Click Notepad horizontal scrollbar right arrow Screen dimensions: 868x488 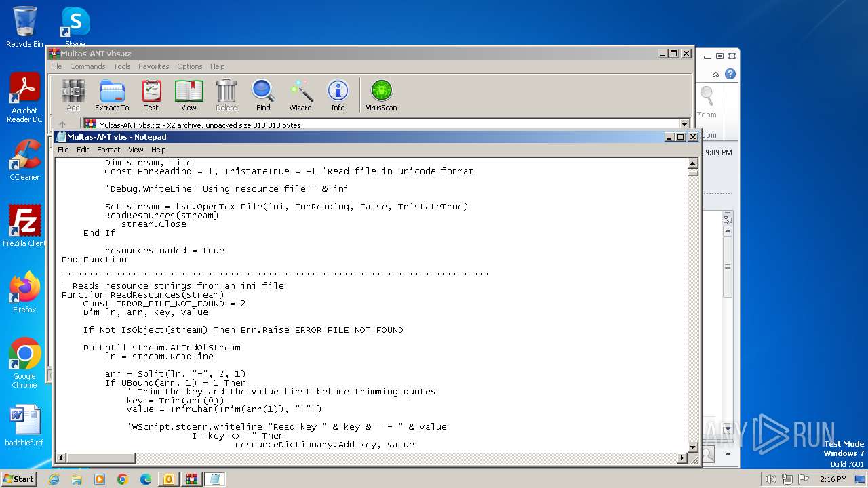(682, 459)
